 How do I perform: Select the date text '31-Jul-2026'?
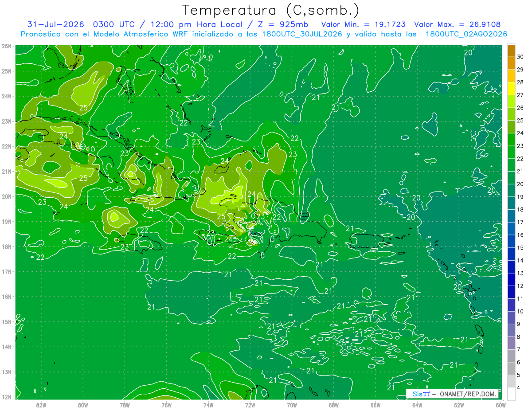coord(56,24)
